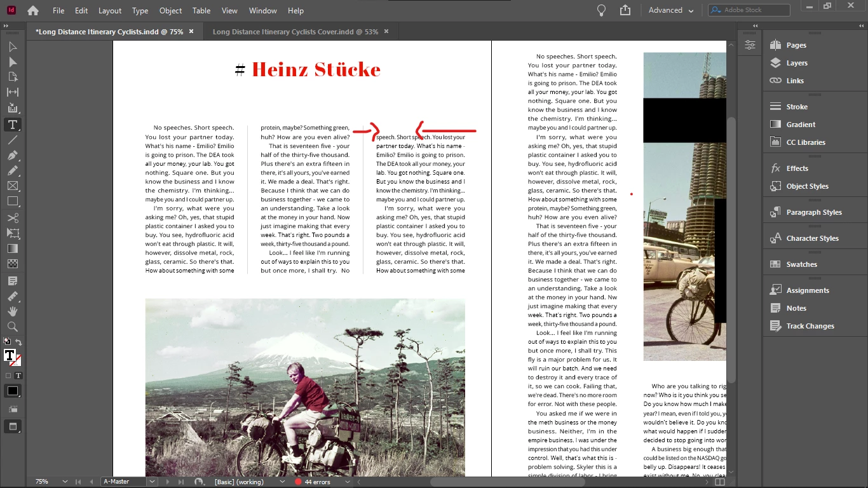Activate the Hand tool
This screenshot has width=868, height=488.
13,311
